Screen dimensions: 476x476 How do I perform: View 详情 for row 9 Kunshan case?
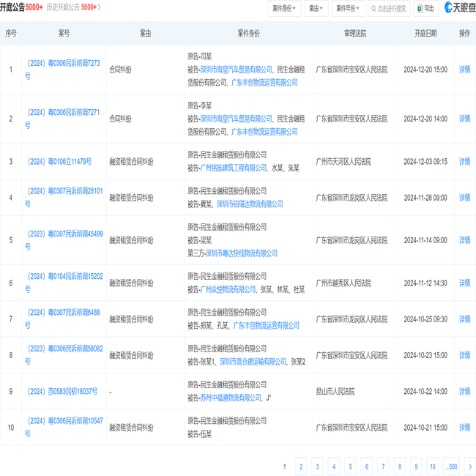click(x=464, y=391)
